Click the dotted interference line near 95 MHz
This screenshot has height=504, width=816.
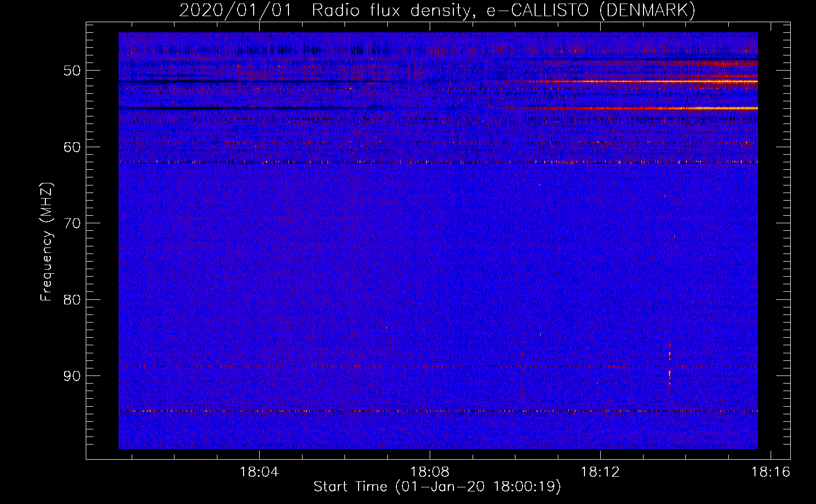(x=438, y=411)
